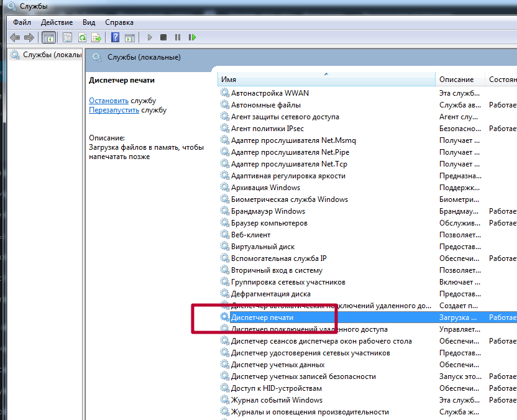Viewport: 517px width, 420px height.
Task: Click Брандмау... description cell
Action: (x=459, y=211)
